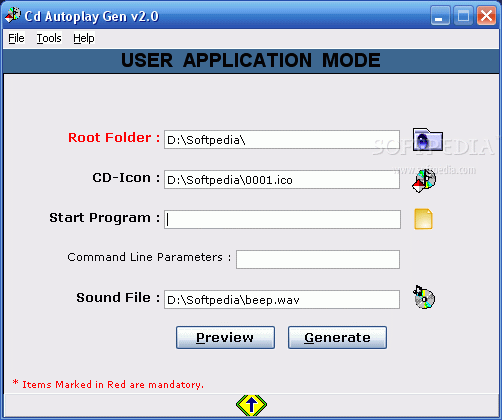Click the Preview button

[225, 338]
